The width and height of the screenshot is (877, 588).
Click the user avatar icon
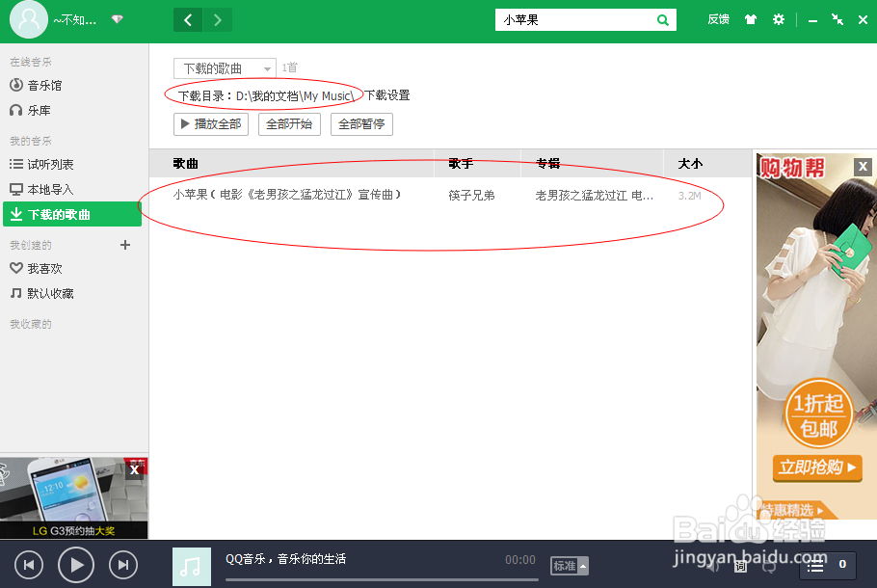29,19
